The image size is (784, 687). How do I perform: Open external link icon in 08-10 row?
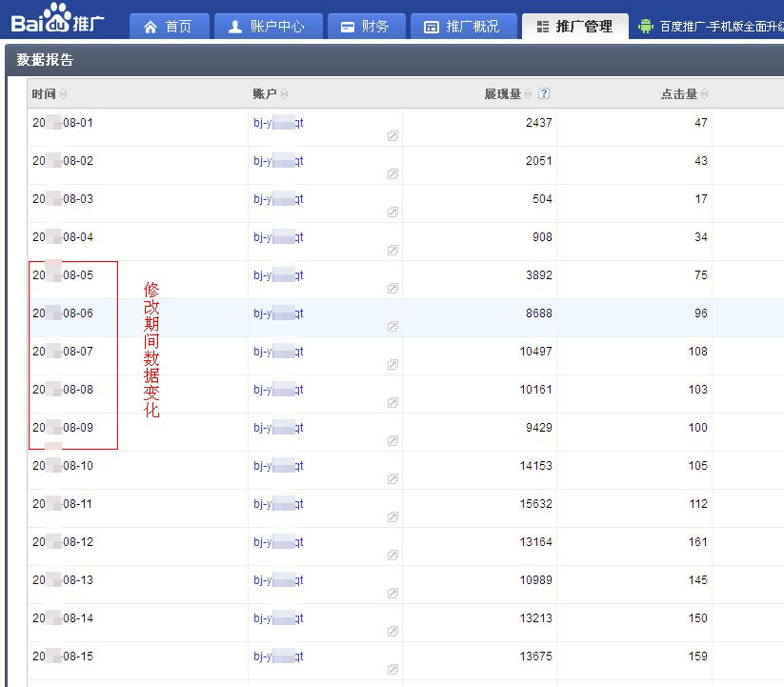pos(392,479)
